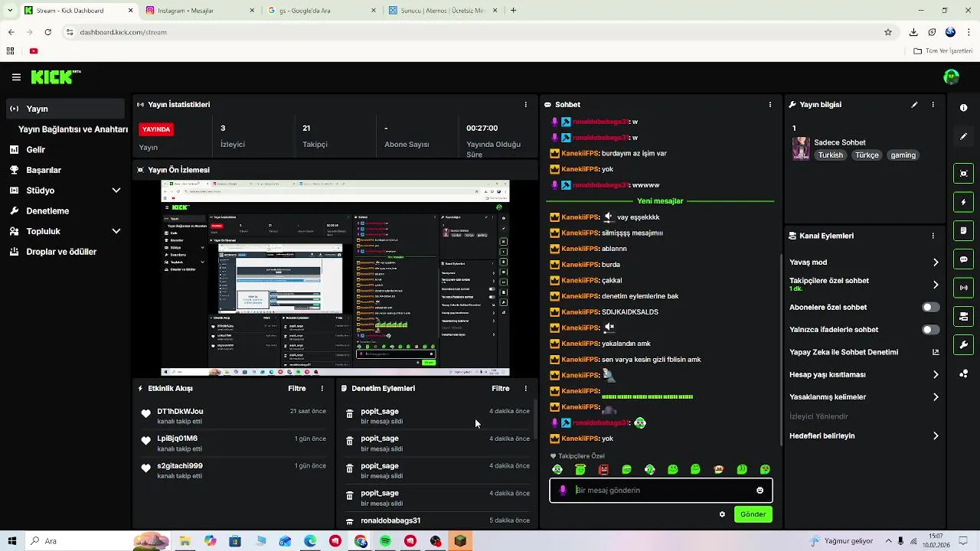Click the purple microphone badge in input
The height and width of the screenshot is (551, 980).
[563, 491]
